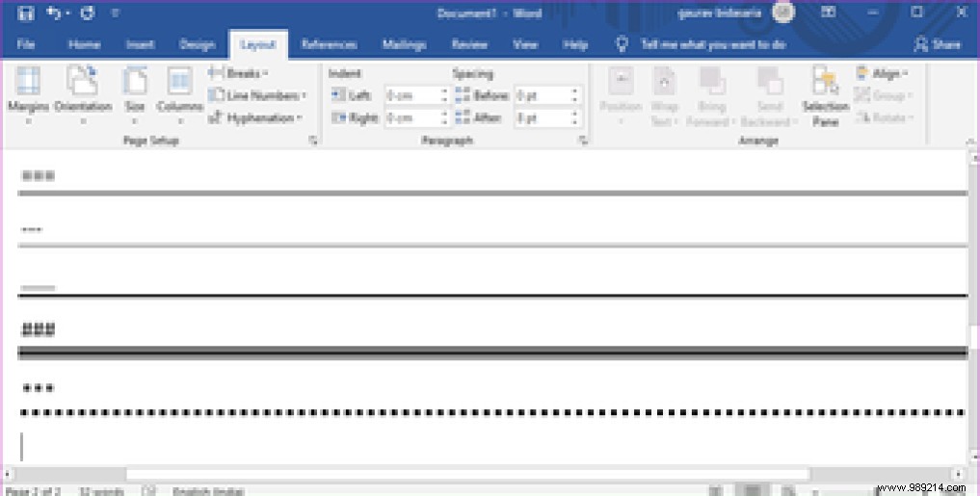Open the Mailings tab
The width and height of the screenshot is (980, 496).
pyautogui.click(x=405, y=44)
